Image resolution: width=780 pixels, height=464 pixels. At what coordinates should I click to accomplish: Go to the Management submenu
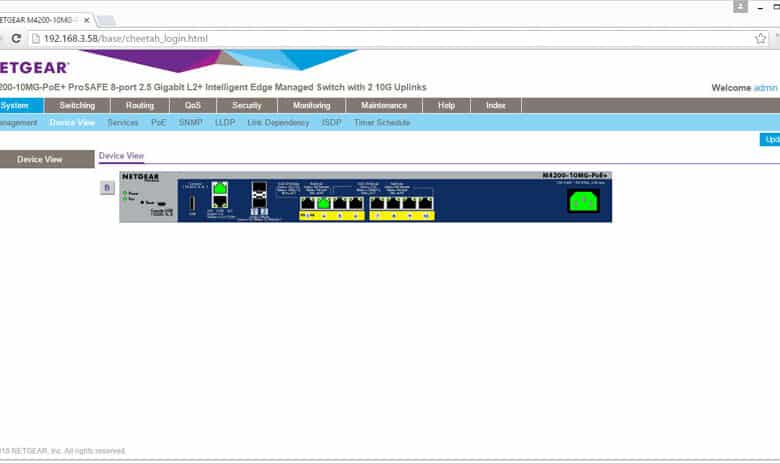(18, 122)
